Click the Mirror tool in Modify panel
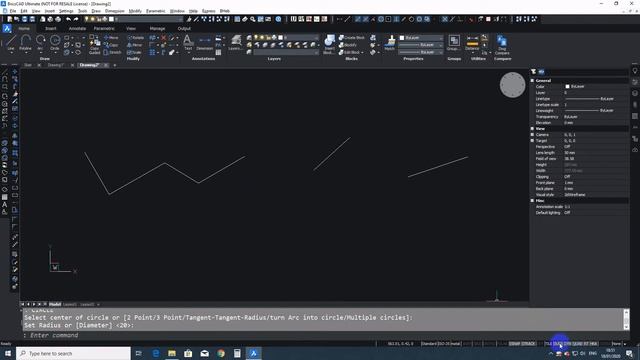 (135, 45)
